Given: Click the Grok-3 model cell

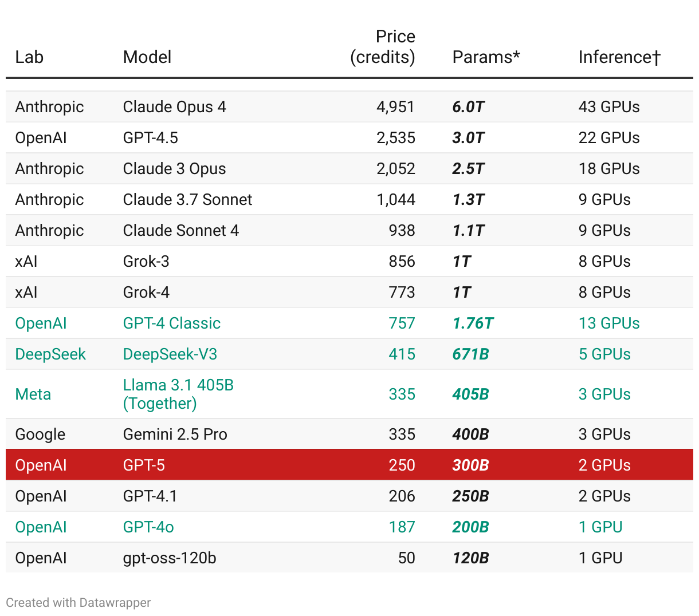Looking at the screenshot, I should [x=146, y=262].
